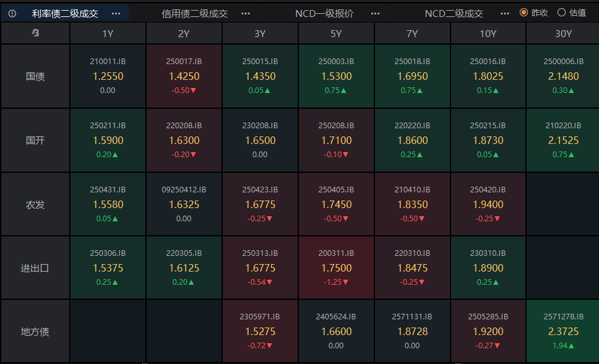Click the B logo icon in header row
The height and width of the screenshot is (364, 599).
[35, 34]
